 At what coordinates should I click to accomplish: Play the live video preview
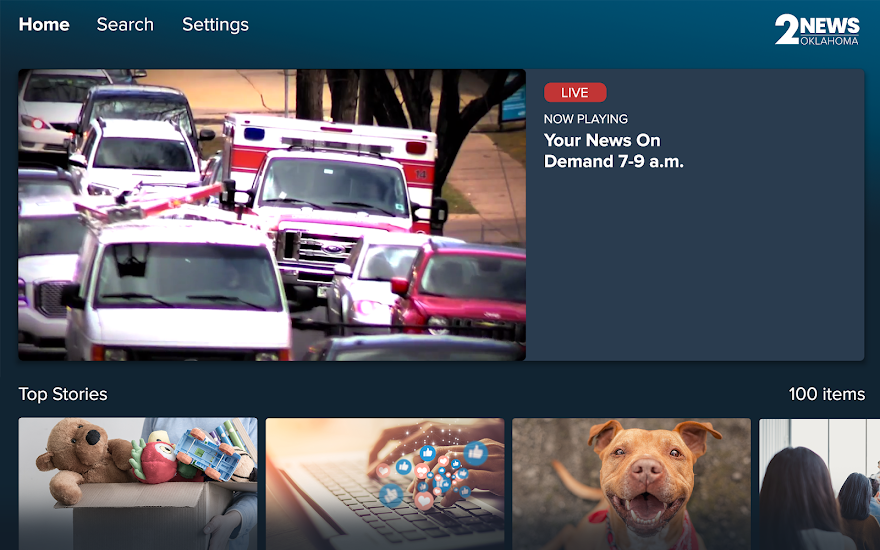click(x=272, y=215)
